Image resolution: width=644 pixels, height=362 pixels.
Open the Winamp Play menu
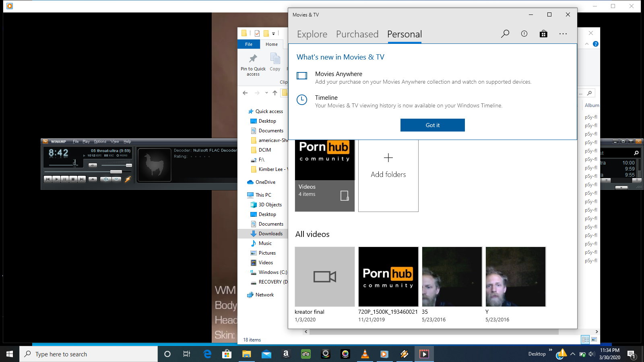pos(86,142)
